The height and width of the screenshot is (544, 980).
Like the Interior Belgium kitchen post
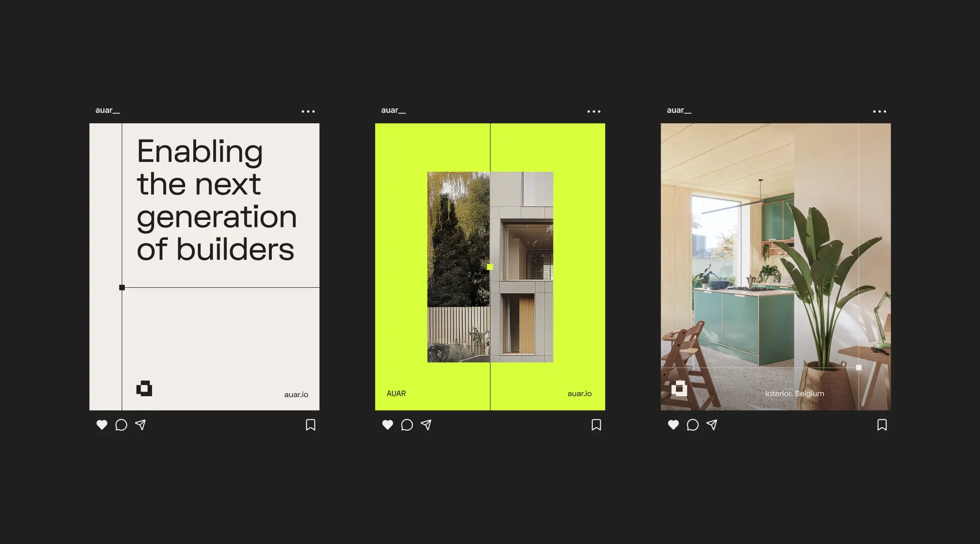pyautogui.click(x=673, y=425)
